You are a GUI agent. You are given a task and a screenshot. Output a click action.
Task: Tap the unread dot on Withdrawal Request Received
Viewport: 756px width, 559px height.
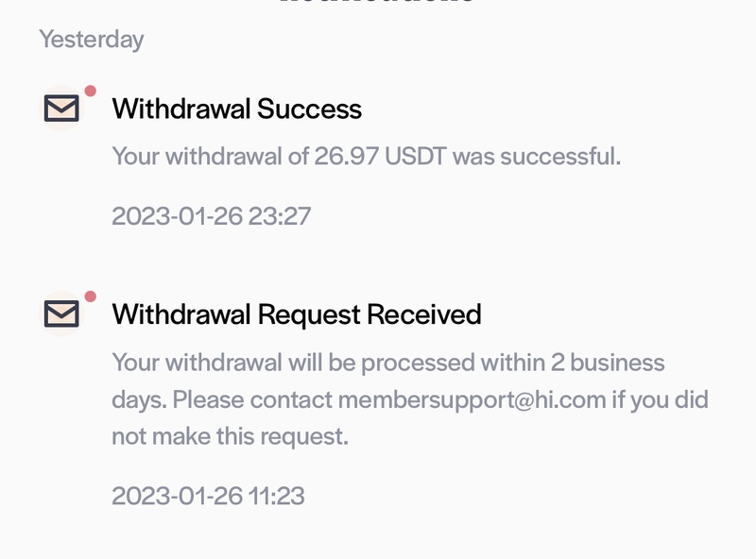[x=90, y=296]
